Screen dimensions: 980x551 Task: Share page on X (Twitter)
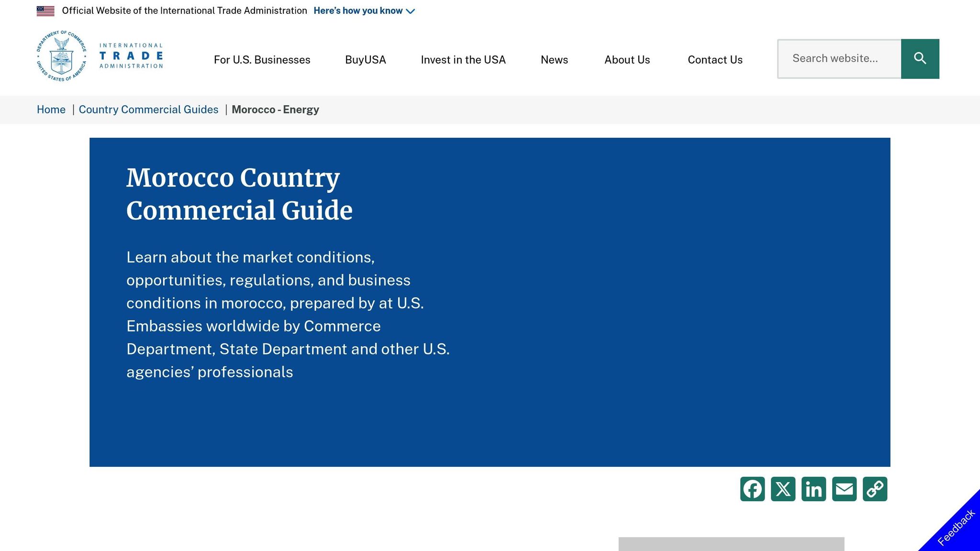click(783, 489)
